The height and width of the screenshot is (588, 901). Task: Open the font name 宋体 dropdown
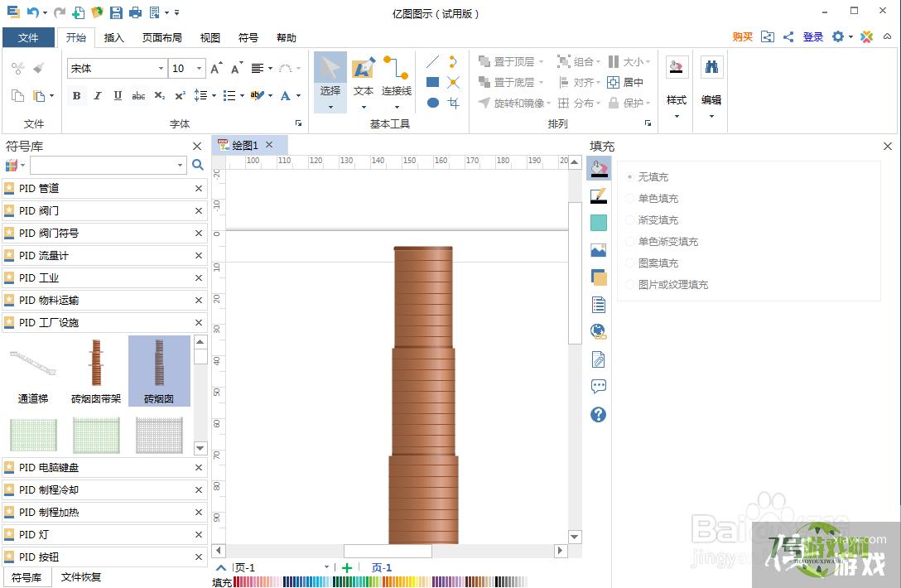(161, 69)
